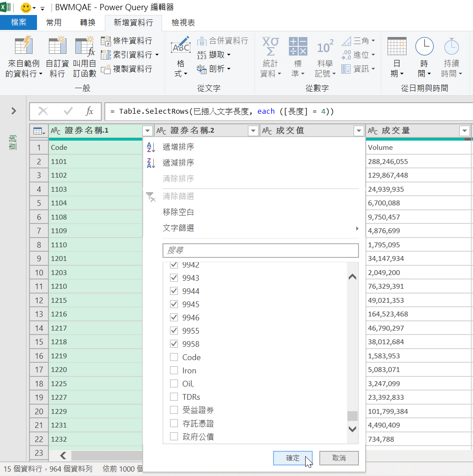Screen dimensions: 473x476
Task: Click the smiley feedback icon
Action: pos(26,7)
